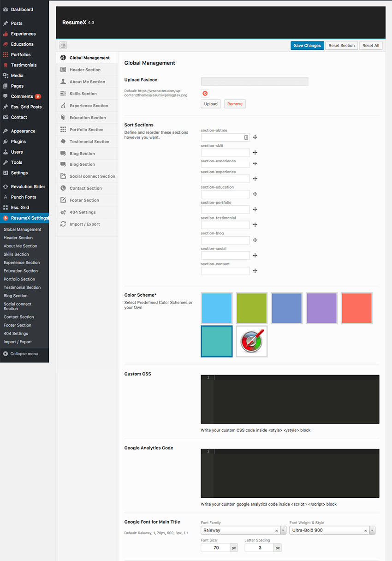Click the move handle beside section-blog
The width and height of the screenshot is (392, 561).
tap(255, 240)
